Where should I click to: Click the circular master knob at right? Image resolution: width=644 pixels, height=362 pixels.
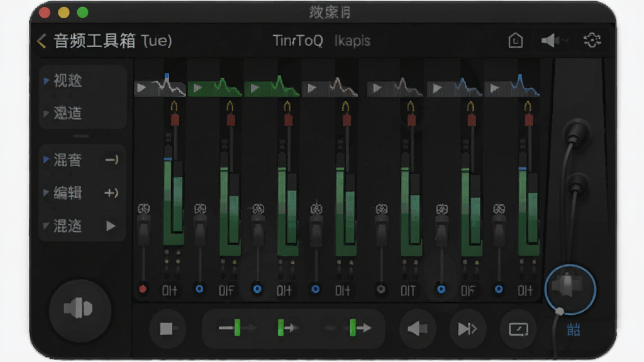[569, 288]
